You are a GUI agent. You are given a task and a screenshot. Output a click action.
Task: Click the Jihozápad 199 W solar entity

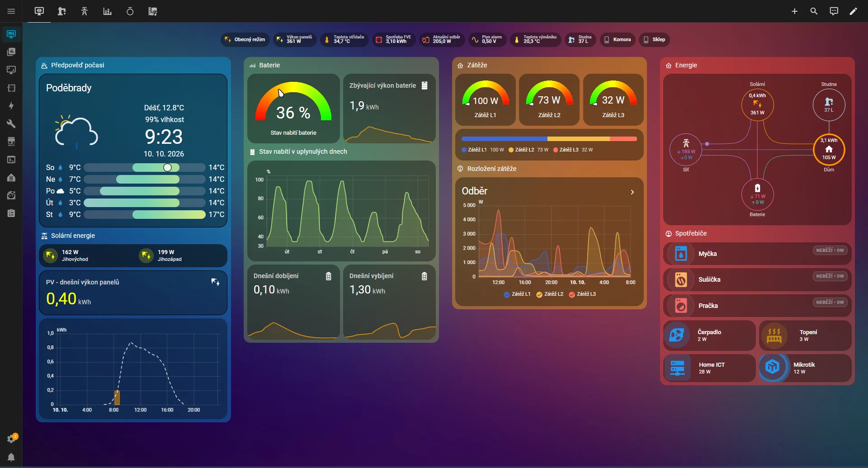pos(181,255)
